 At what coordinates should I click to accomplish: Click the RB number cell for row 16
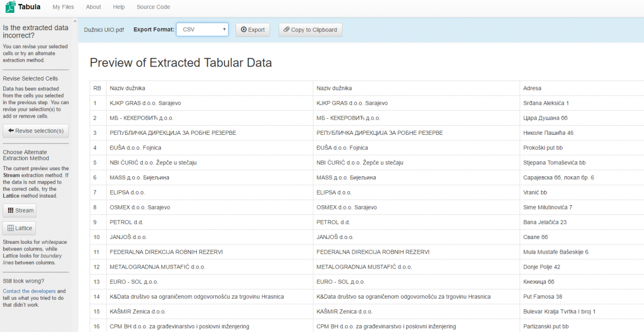point(98,326)
